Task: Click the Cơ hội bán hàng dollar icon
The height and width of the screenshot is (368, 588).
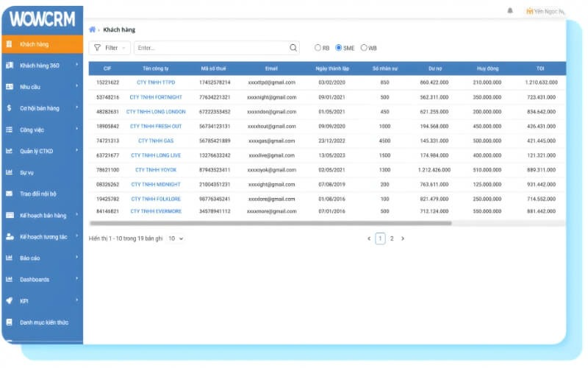Action: pyautogui.click(x=9, y=108)
